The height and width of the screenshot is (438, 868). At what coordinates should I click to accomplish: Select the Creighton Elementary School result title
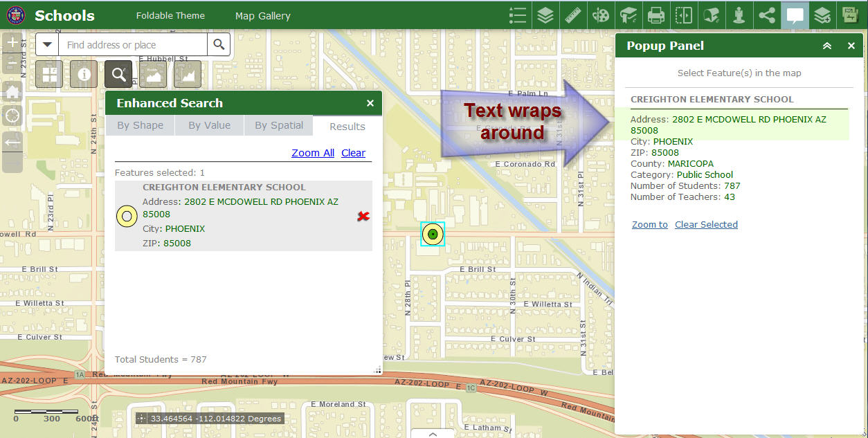(224, 187)
